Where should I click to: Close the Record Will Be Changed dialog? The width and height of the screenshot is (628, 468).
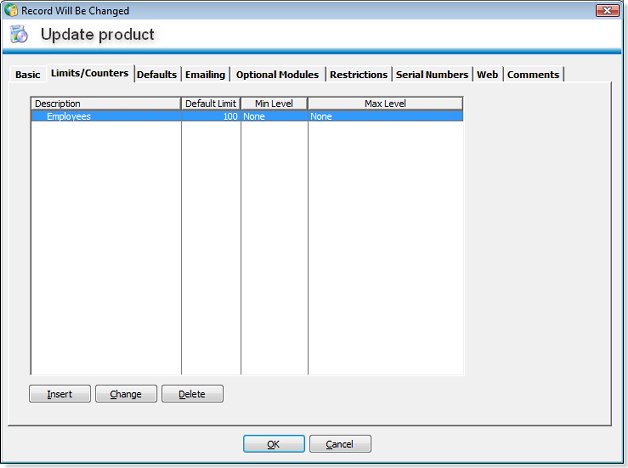click(x=606, y=10)
